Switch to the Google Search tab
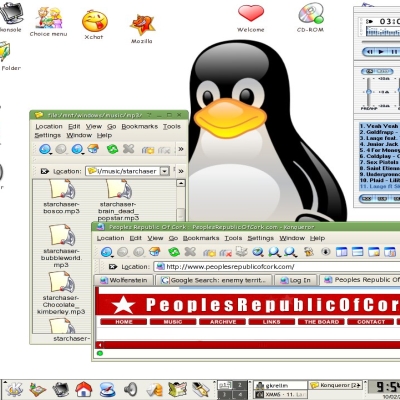The width and height of the screenshot is (400, 400). point(214,280)
